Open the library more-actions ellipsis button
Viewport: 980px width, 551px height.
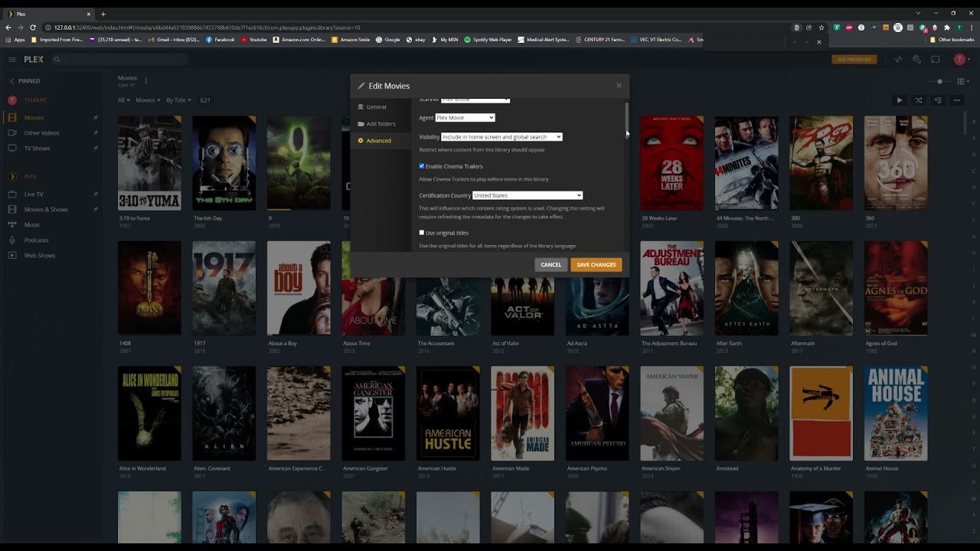[x=957, y=100]
